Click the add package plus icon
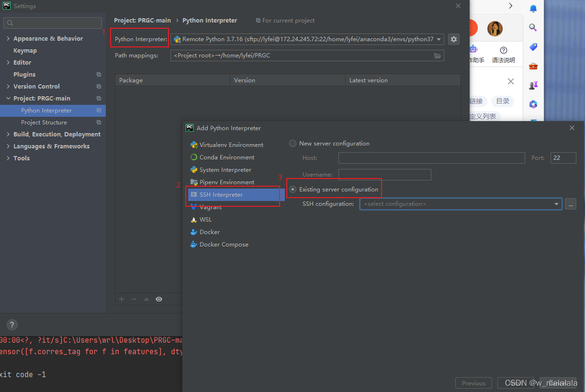This screenshot has width=585, height=392. tap(122, 299)
